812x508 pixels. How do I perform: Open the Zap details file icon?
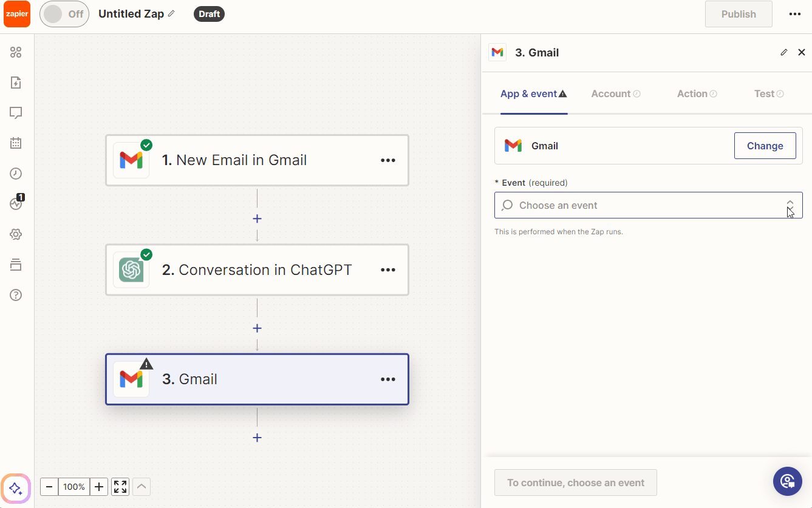tap(16, 83)
